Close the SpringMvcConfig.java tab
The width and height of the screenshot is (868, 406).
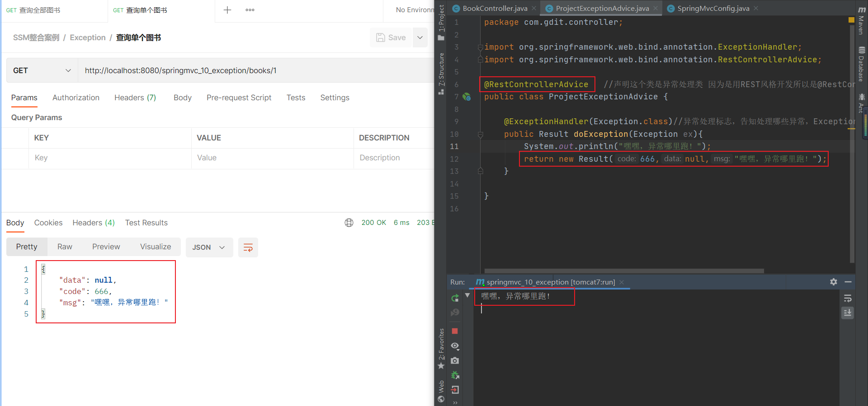[756, 8]
